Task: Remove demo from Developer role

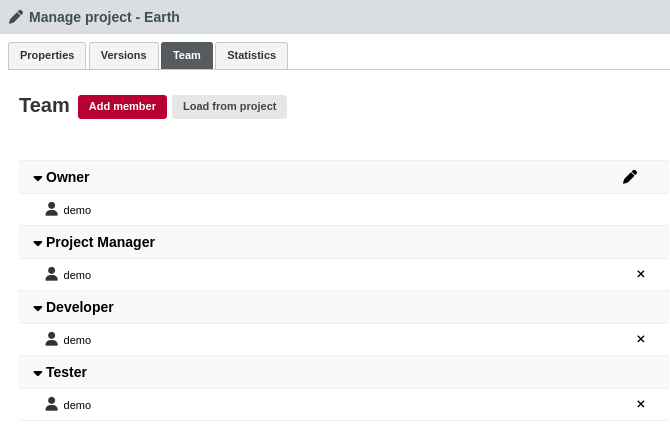Action: [641, 339]
